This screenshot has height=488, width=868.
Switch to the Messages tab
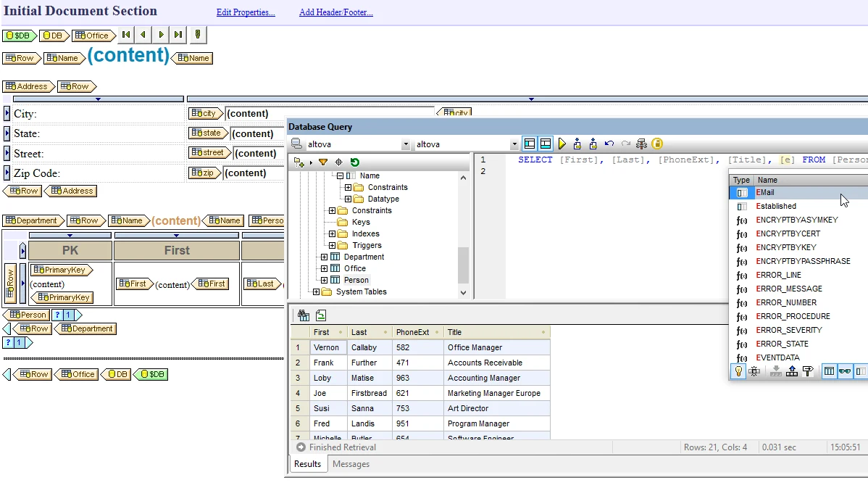point(351,464)
